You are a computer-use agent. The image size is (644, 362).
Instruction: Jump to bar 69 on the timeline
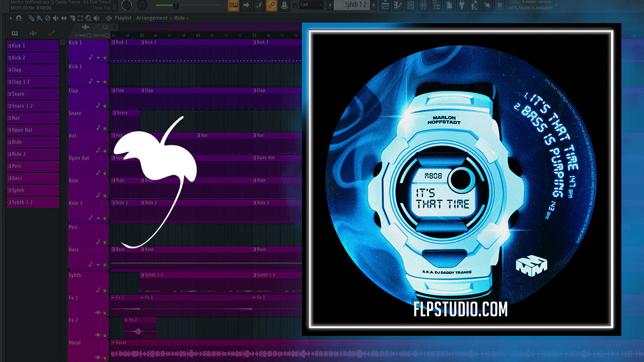(198, 35)
